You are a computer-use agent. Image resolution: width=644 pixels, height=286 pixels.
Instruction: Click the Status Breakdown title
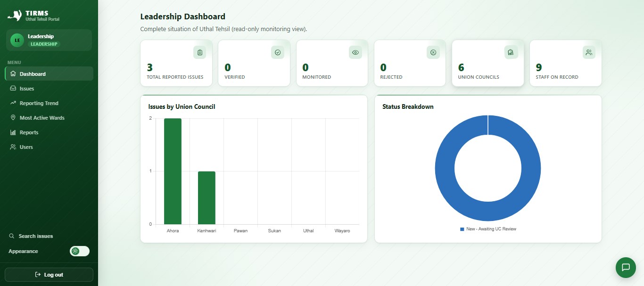click(408, 107)
